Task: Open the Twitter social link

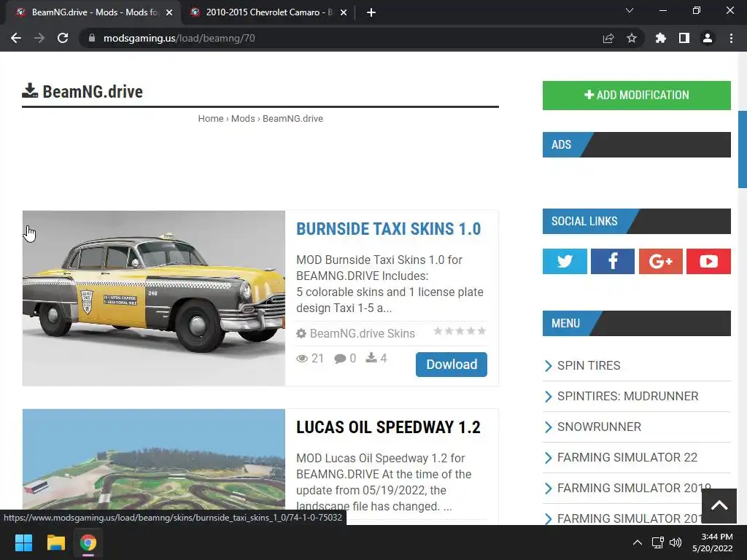Action: pos(565,261)
